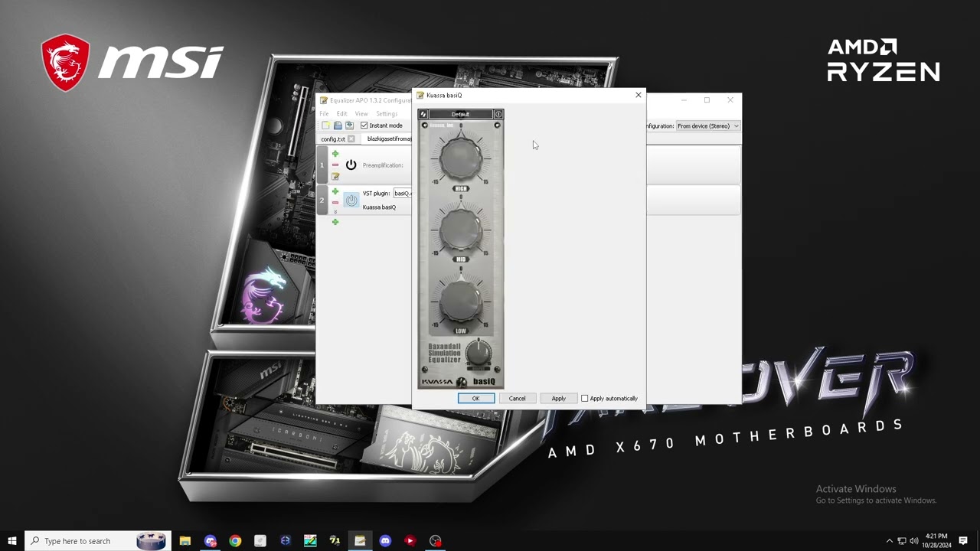Screen dimensions: 980x551
Task: Switch to the config.txt tab
Action: [x=333, y=139]
